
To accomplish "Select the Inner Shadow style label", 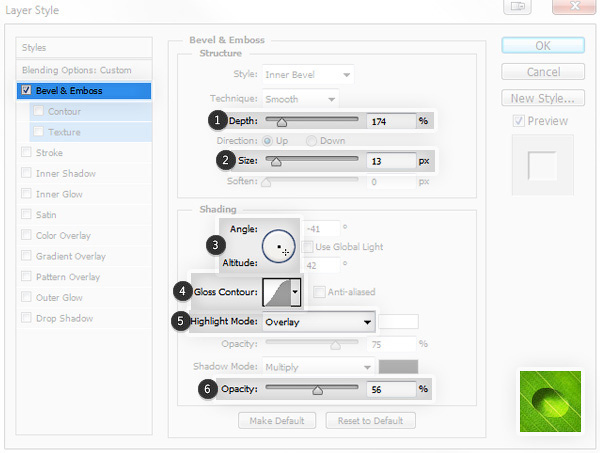I will (66, 173).
